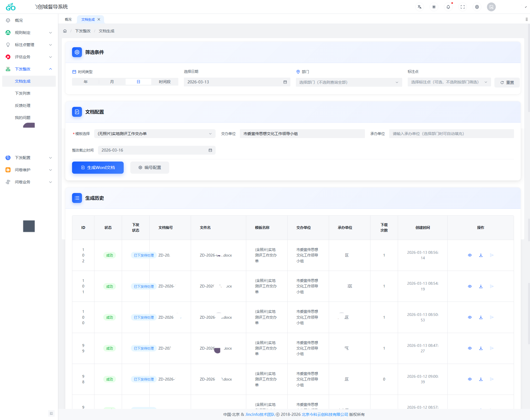Toggle the light/dark theme icon
Image resolution: width=530 pixels, height=420 pixels.
point(434,7)
